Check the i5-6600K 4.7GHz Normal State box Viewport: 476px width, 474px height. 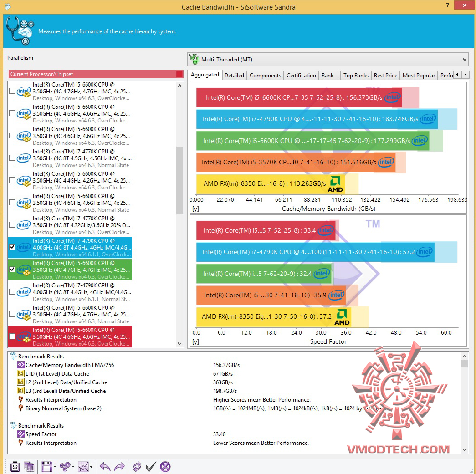coord(12,314)
